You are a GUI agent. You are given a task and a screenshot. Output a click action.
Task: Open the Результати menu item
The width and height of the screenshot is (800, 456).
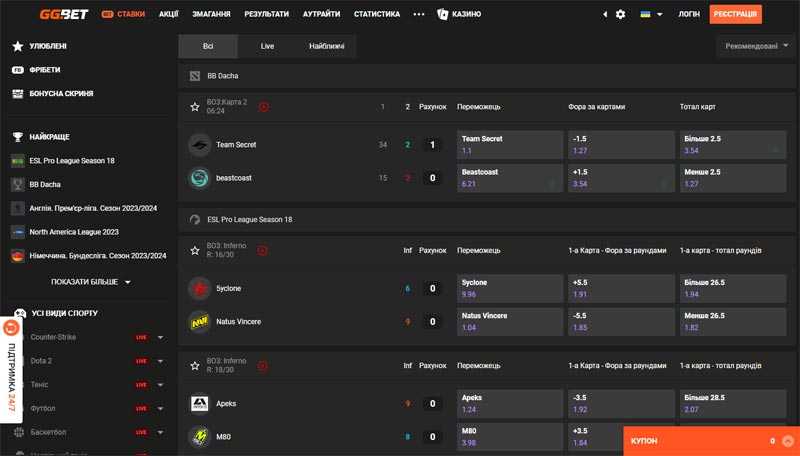click(x=266, y=14)
